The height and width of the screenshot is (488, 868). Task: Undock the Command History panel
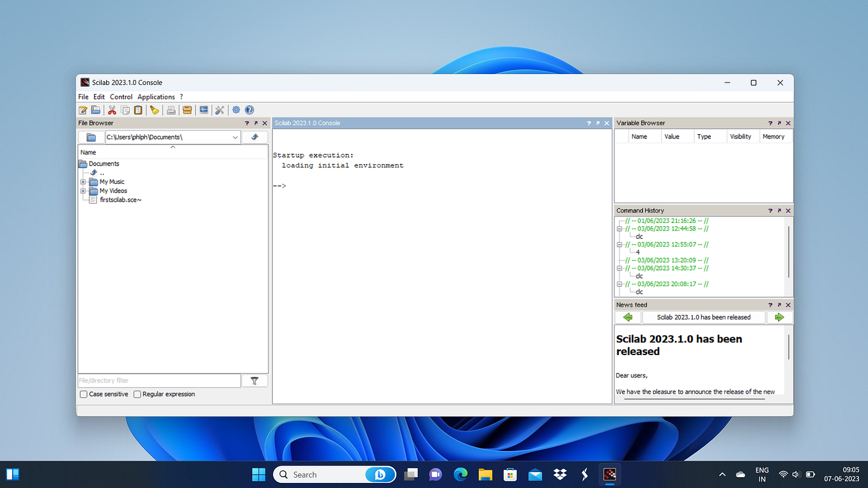click(x=779, y=211)
